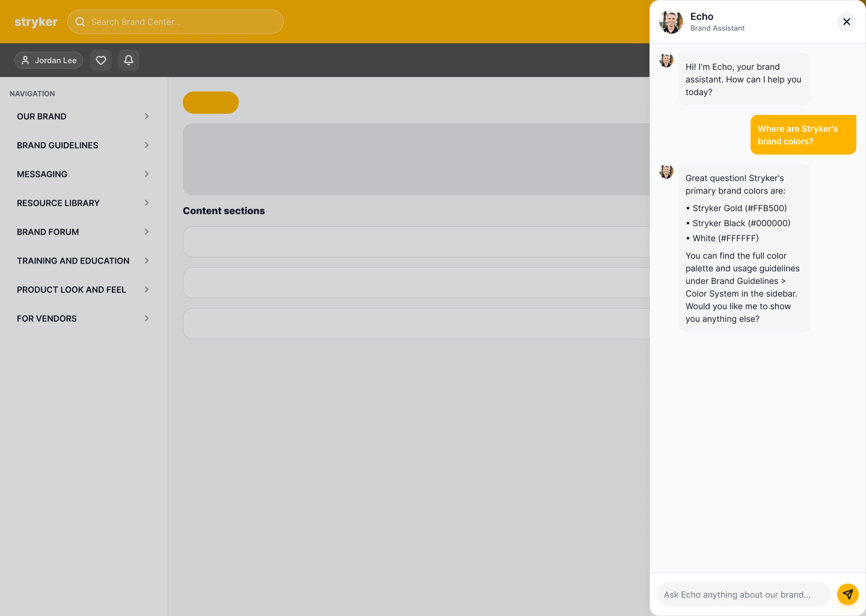Image resolution: width=866 pixels, height=616 pixels.
Task: Expand the RESOURCE LIBRARY chevron
Action: tap(147, 203)
